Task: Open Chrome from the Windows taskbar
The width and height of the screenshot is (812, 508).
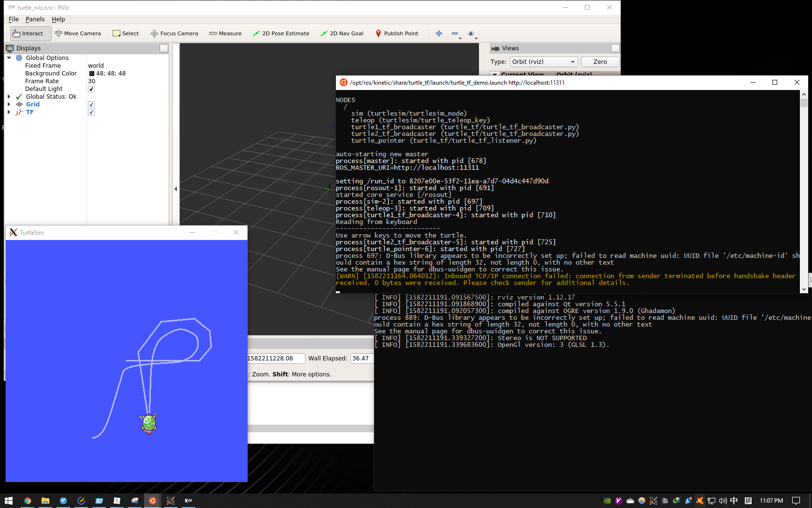Action: 28,501
